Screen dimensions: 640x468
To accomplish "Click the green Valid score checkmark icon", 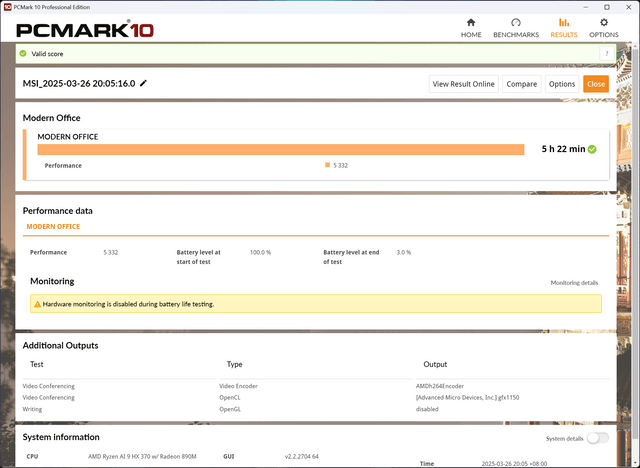I will coord(23,53).
